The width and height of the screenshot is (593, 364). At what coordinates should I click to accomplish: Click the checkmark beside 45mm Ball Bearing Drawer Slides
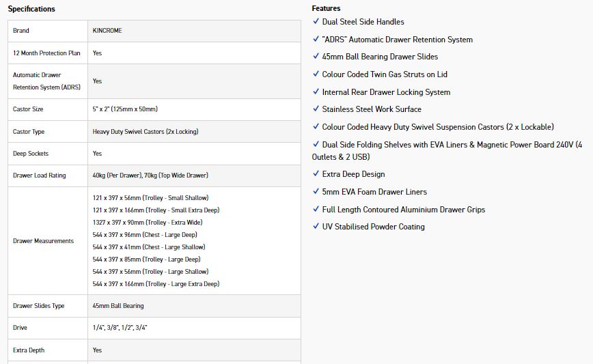[316, 57]
